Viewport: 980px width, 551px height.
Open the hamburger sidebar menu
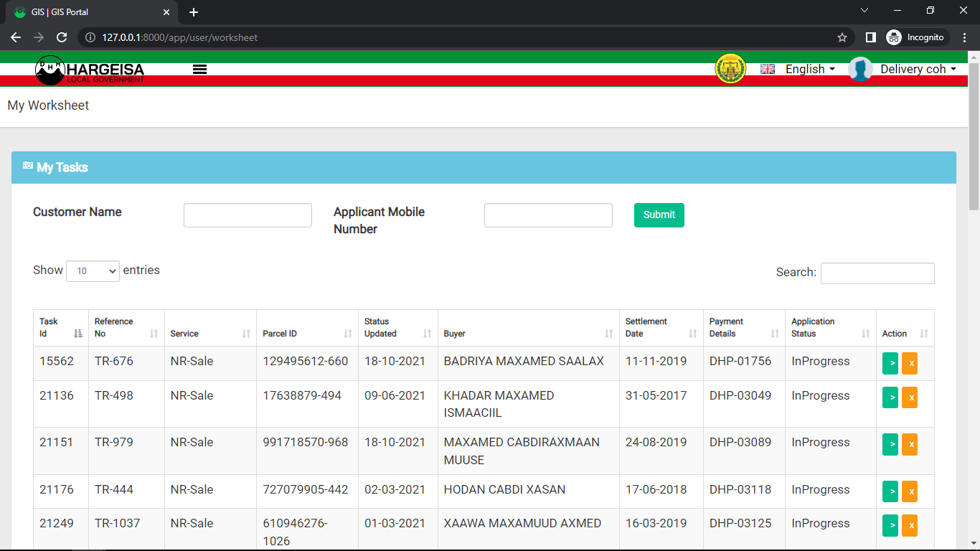point(200,69)
